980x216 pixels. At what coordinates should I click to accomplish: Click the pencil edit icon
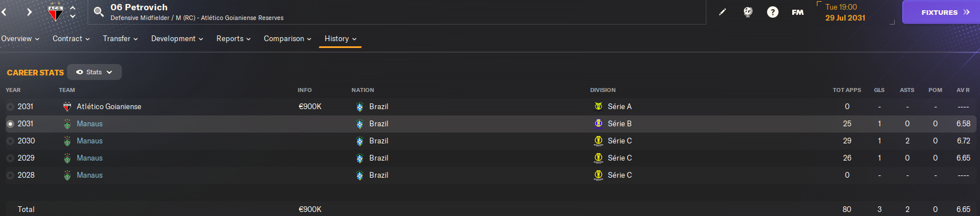click(722, 12)
